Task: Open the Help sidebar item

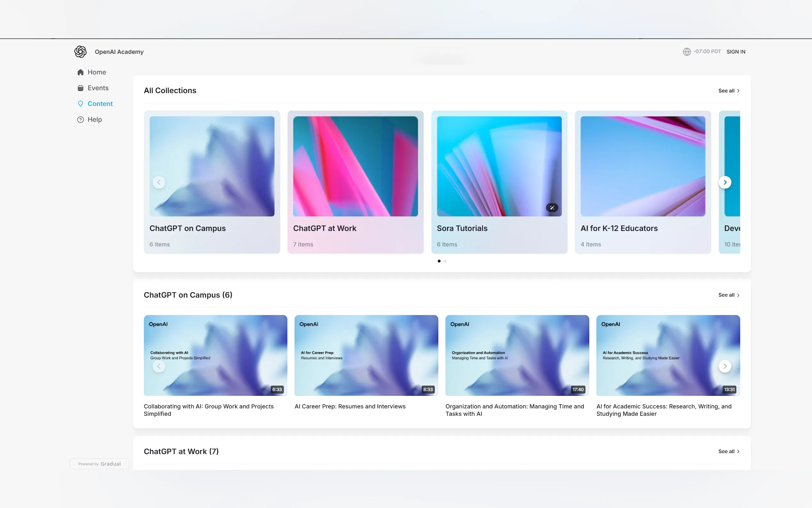Action: (x=94, y=120)
